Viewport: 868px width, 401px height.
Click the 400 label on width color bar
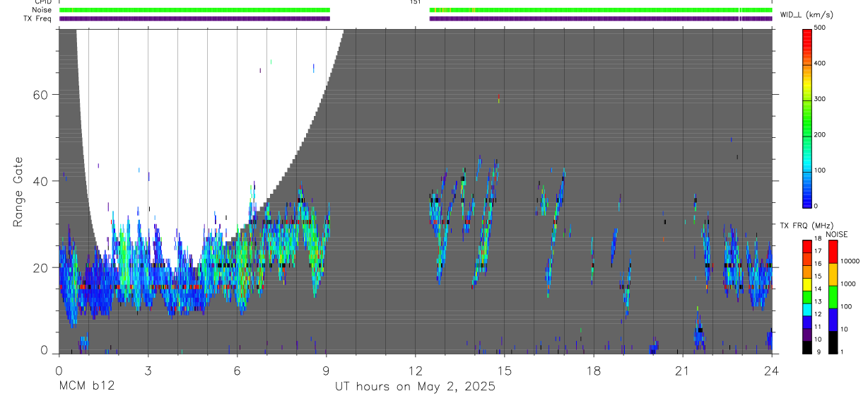820,63
